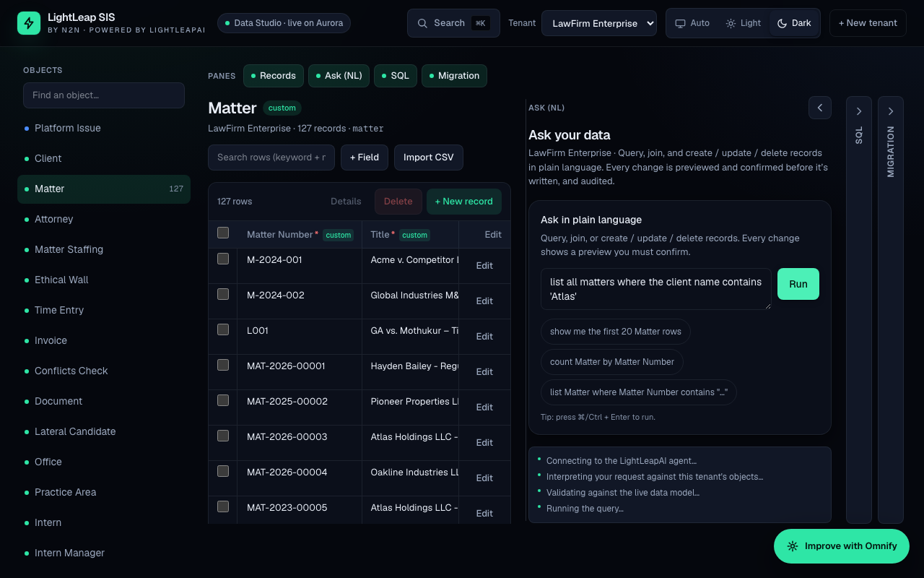
Task: Click the + Field button
Action: click(365, 158)
